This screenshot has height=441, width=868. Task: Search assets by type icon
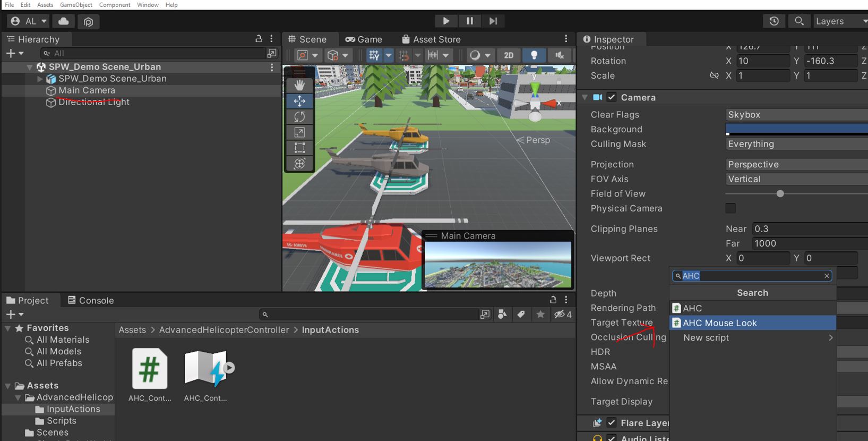click(x=502, y=315)
